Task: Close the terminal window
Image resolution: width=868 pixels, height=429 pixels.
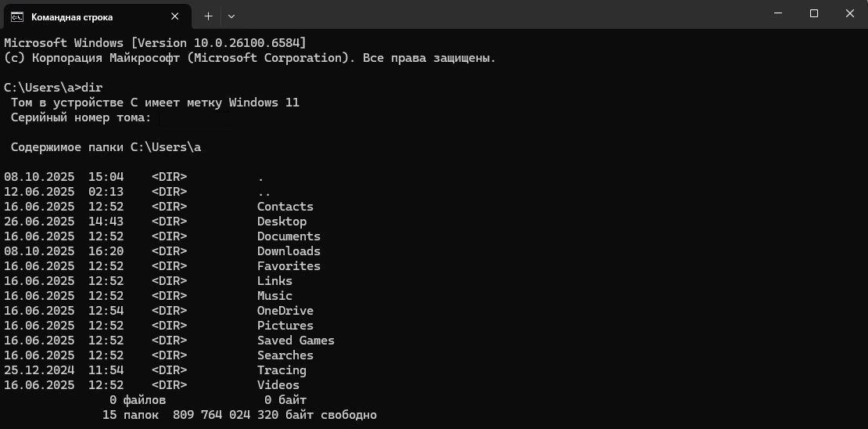Action: (x=849, y=13)
